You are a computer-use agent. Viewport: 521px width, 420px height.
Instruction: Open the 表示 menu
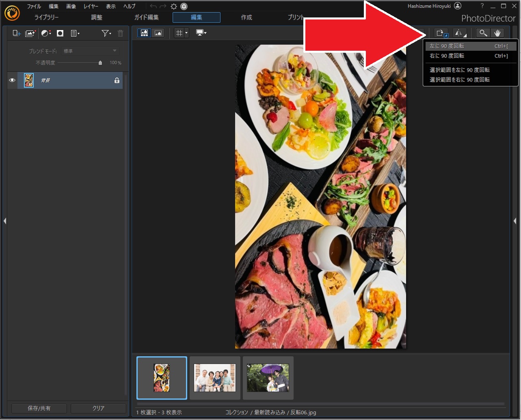coord(111,6)
